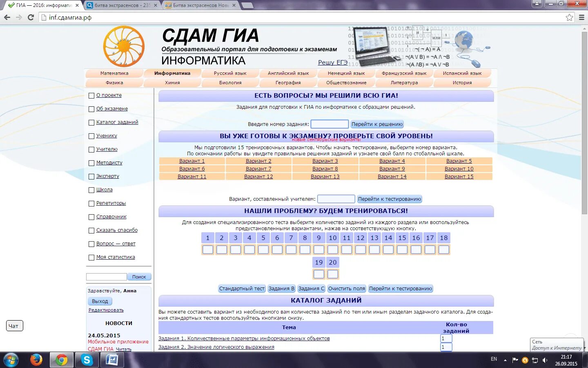
Task: Click Перейти к решению button
Action: coord(377,124)
